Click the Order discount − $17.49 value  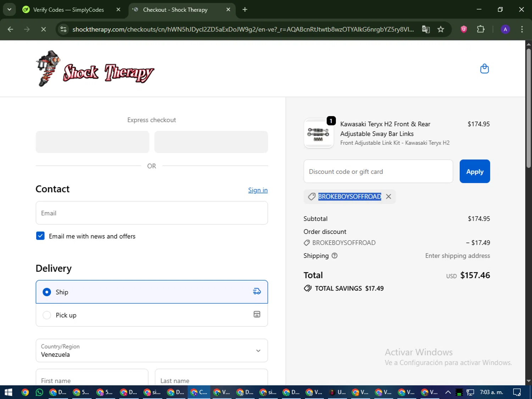[478, 243]
